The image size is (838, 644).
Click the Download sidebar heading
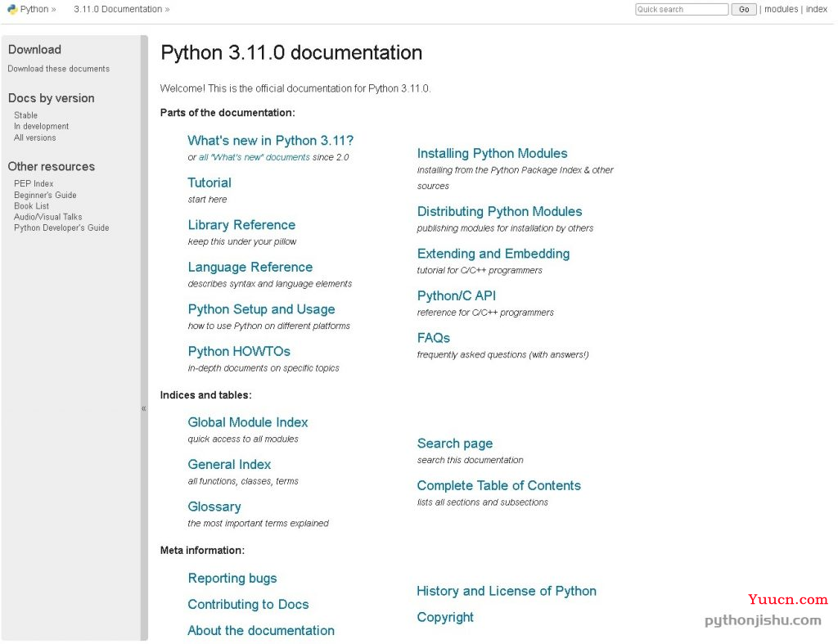point(34,50)
